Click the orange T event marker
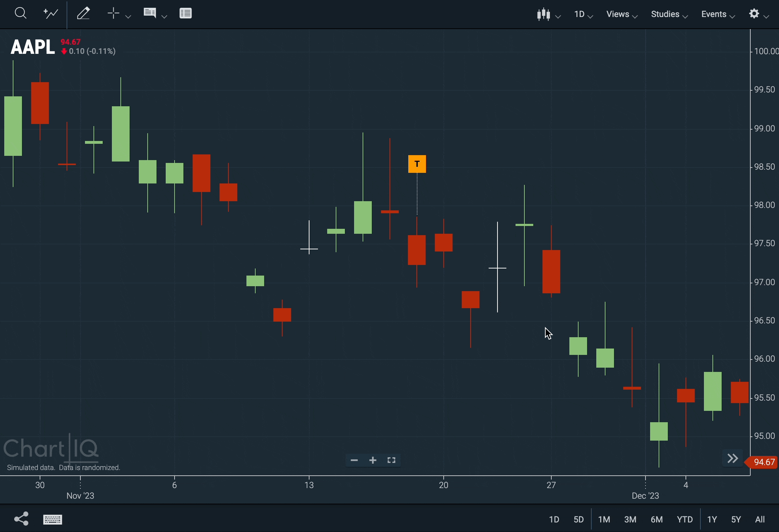 pyautogui.click(x=417, y=164)
